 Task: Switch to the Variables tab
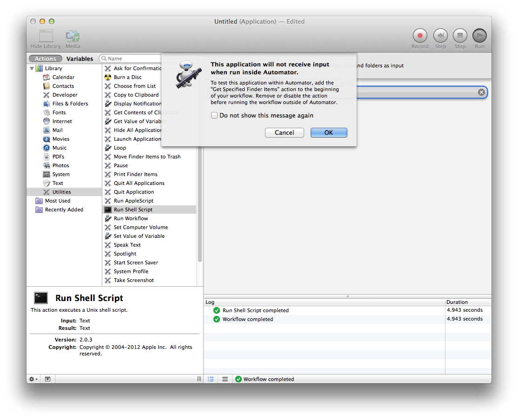[80, 59]
